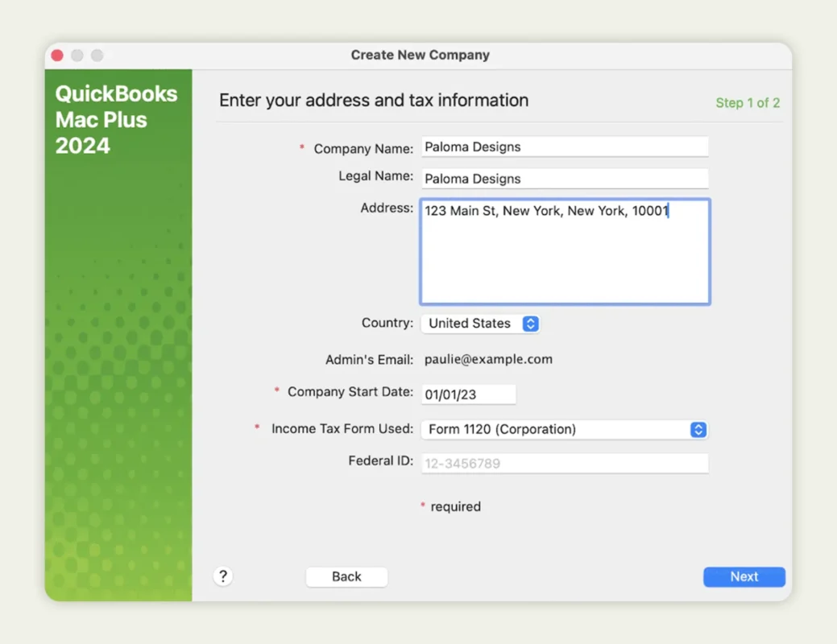Image resolution: width=837 pixels, height=644 pixels.
Task: Click the Next button
Action: [x=743, y=576]
